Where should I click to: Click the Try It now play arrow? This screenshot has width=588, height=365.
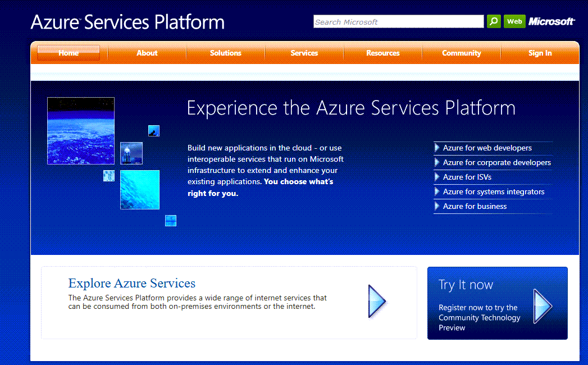click(543, 306)
